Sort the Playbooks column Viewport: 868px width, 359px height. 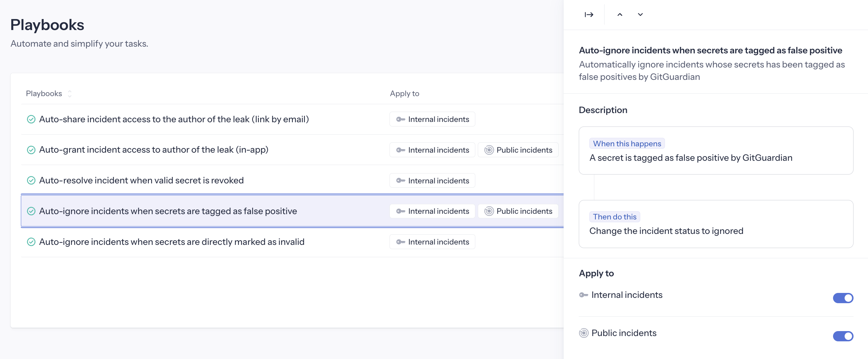point(70,93)
